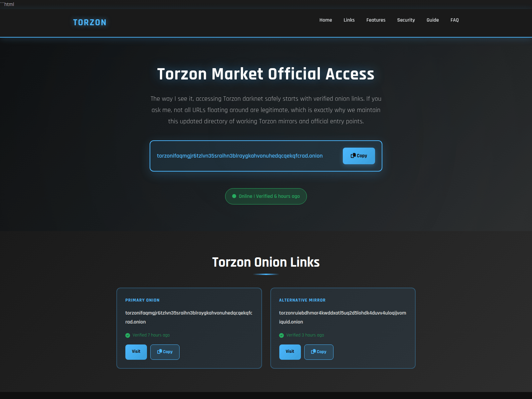532x399 pixels.
Task: Click the Online | Verified 6 hours ago badge
Action: (x=266, y=196)
